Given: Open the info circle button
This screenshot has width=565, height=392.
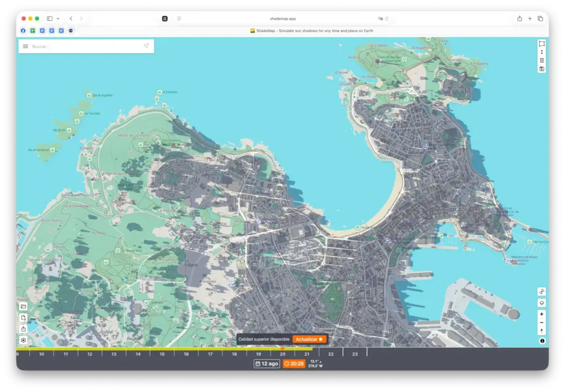Looking at the screenshot, I should (x=542, y=341).
